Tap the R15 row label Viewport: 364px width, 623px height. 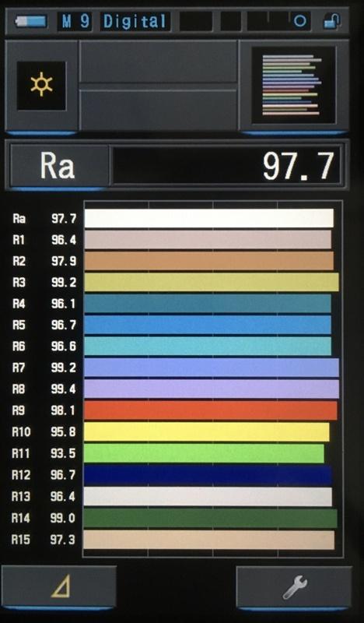[21, 540]
